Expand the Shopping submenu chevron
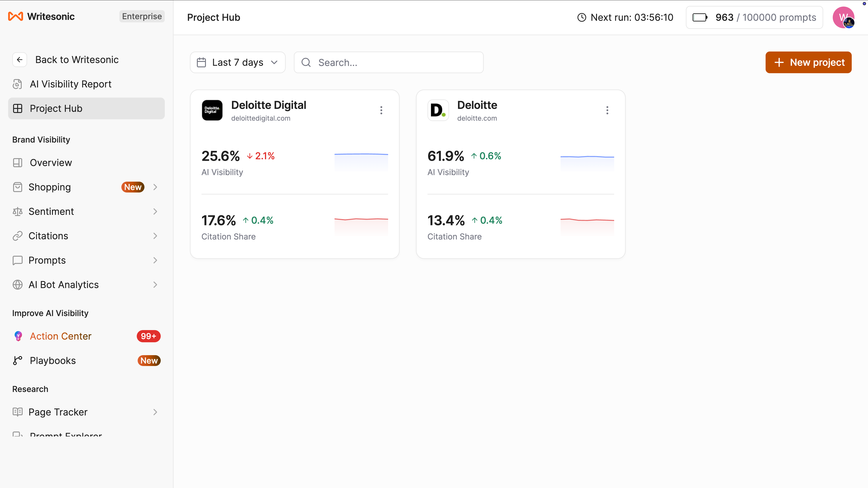The width and height of the screenshot is (868, 488). pyautogui.click(x=155, y=187)
